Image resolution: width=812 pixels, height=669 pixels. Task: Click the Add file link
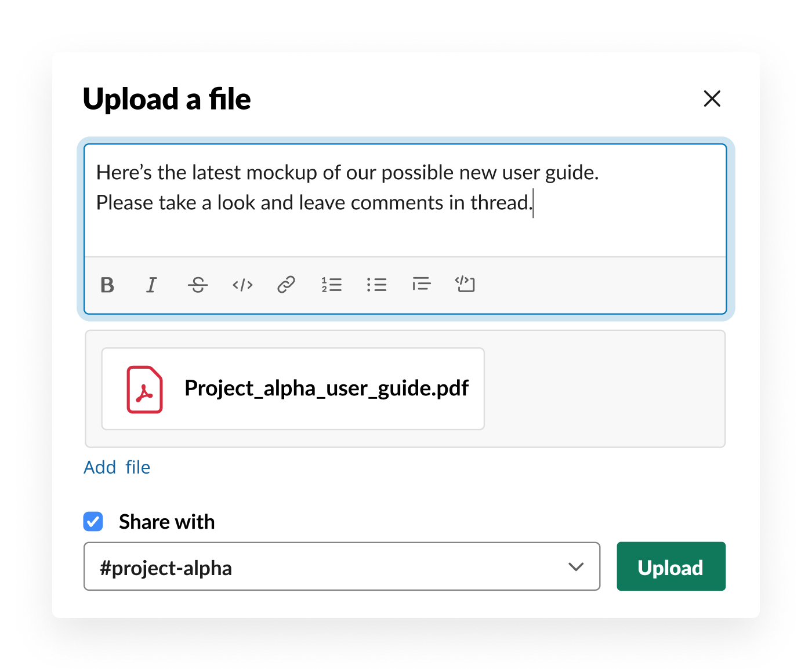point(117,467)
